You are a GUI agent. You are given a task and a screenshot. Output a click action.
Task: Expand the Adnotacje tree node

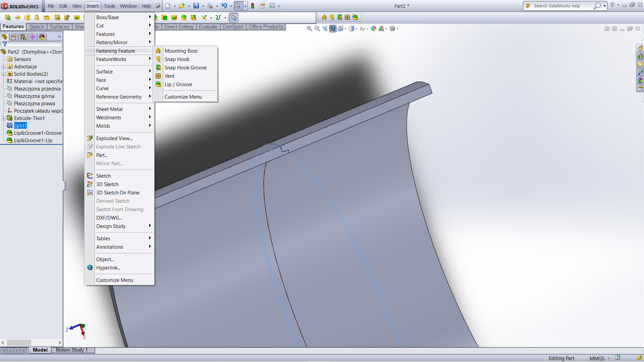[4, 67]
